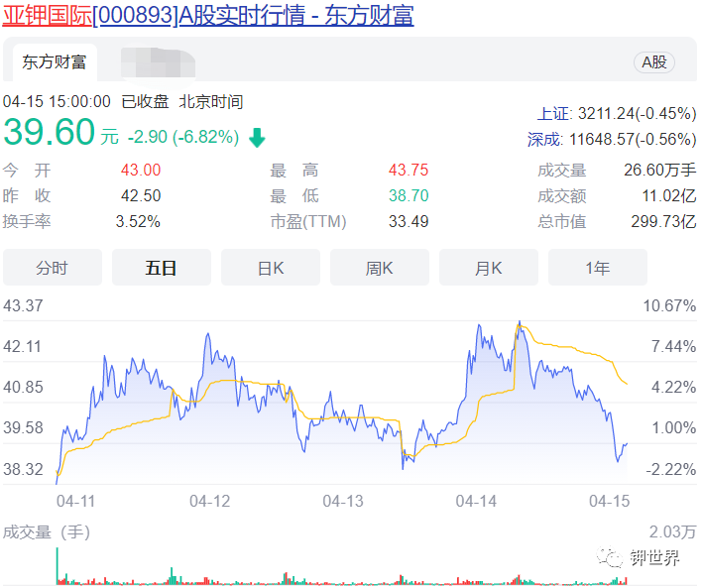The width and height of the screenshot is (702, 588).
Task: Click the 最高 value 43.75
Action: [409, 171]
